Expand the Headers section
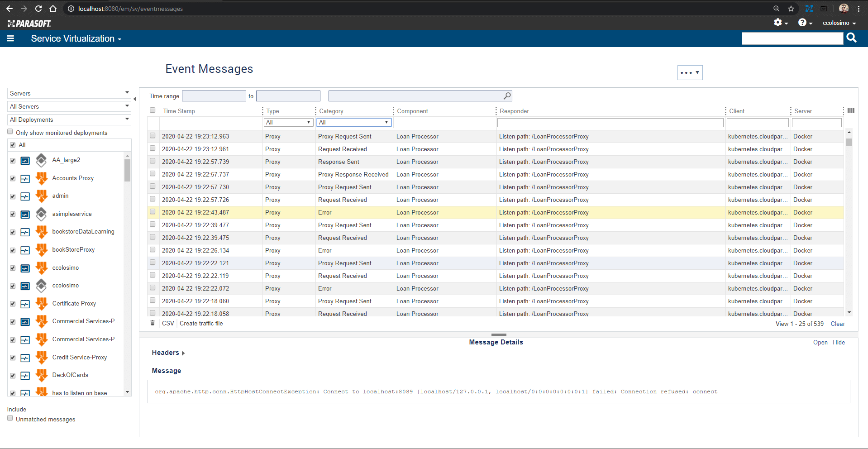Screen dimensions: 868x449 click(x=168, y=353)
